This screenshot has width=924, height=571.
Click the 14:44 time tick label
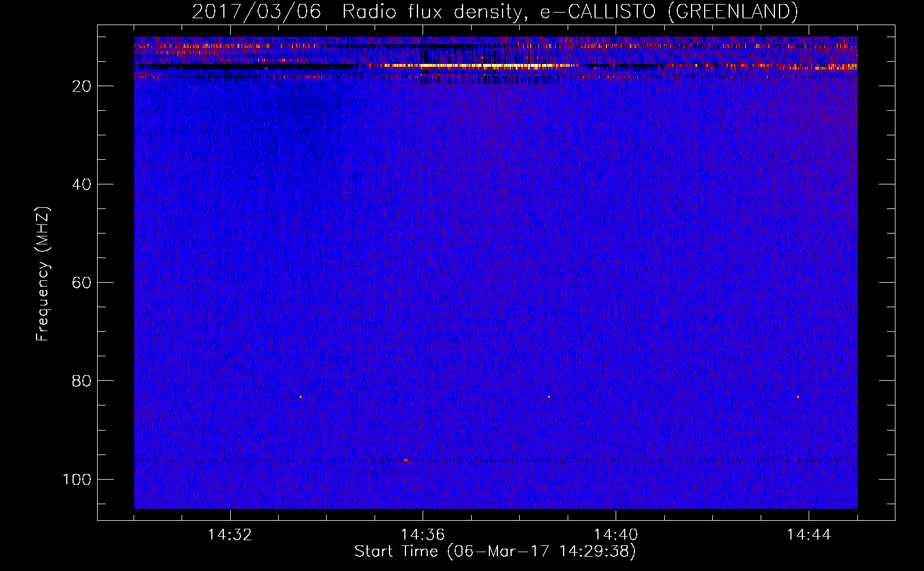coord(809,535)
